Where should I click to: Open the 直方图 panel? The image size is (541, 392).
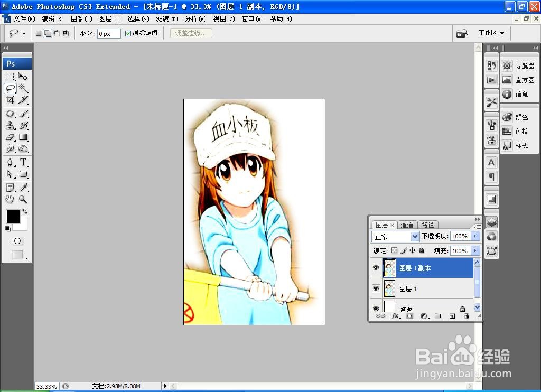point(518,80)
